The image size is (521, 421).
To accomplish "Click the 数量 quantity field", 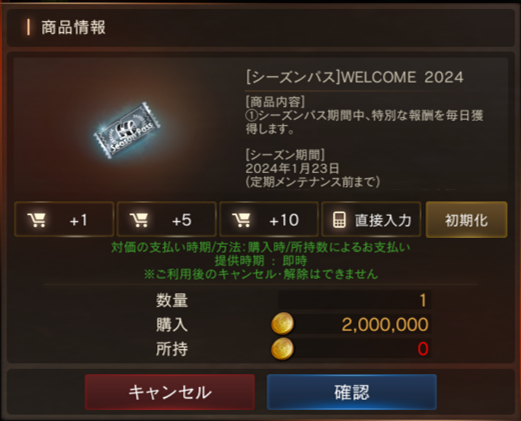I will [x=355, y=300].
